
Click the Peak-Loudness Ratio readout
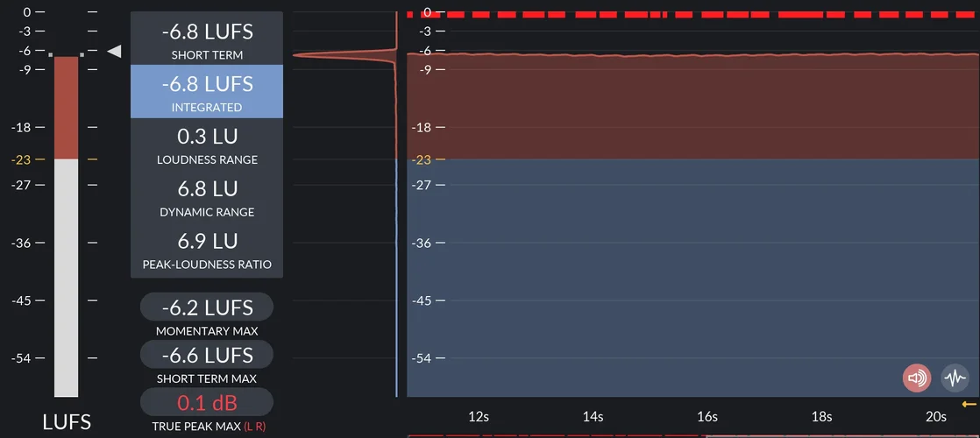tap(207, 249)
